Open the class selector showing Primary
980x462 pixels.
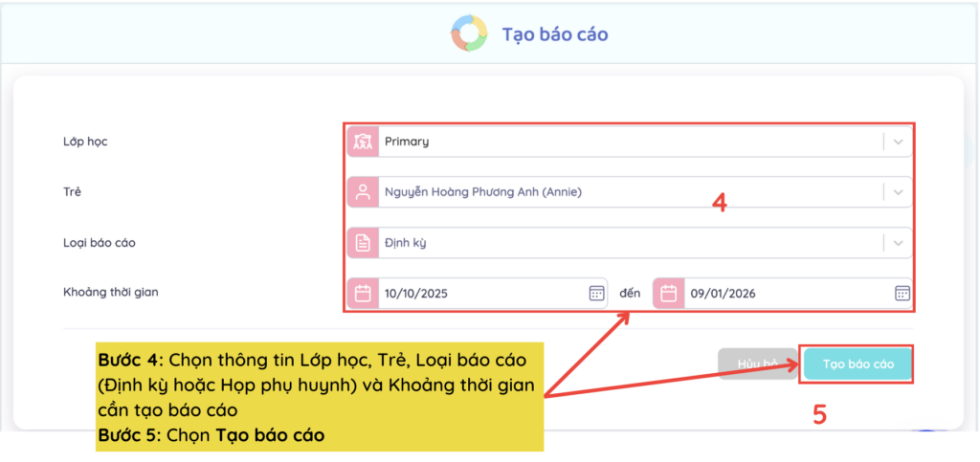point(622,142)
